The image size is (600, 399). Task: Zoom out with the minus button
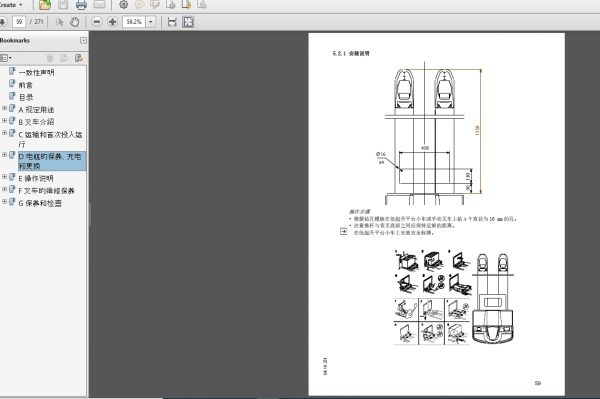point(97,22)
